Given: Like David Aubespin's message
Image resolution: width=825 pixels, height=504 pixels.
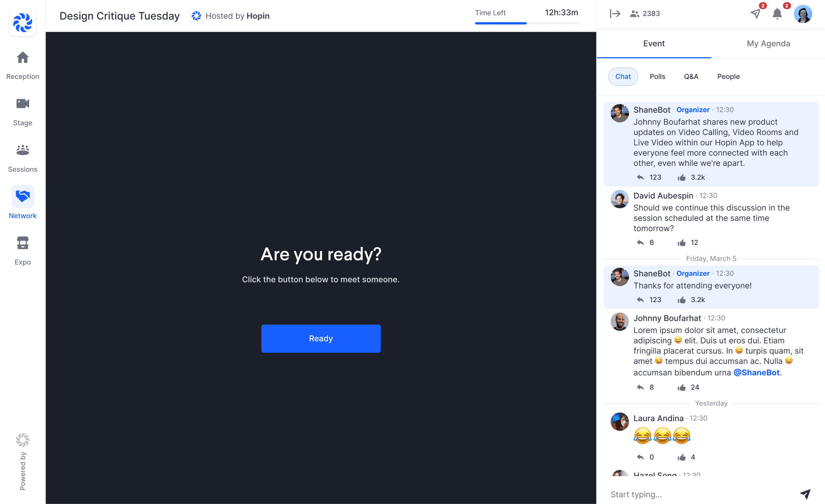Looking at the screenshot, I should (681, 243).
